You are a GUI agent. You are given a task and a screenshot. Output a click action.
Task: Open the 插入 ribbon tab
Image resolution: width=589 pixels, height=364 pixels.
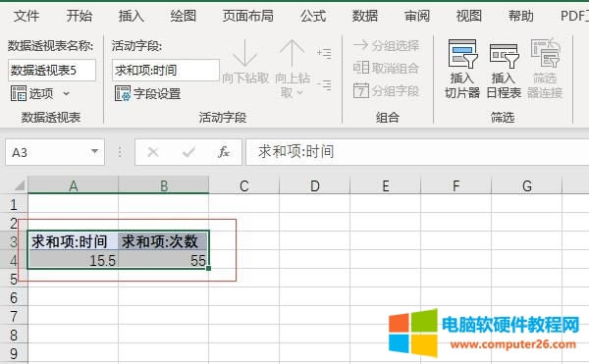[x=131, y=16]
